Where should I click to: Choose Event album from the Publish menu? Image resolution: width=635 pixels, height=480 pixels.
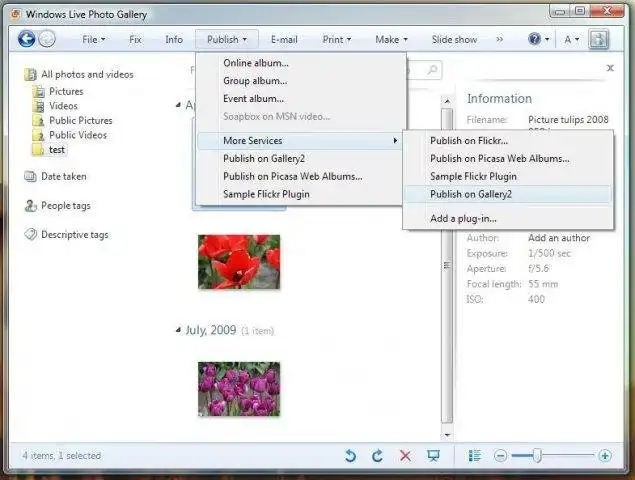[300, 99]
